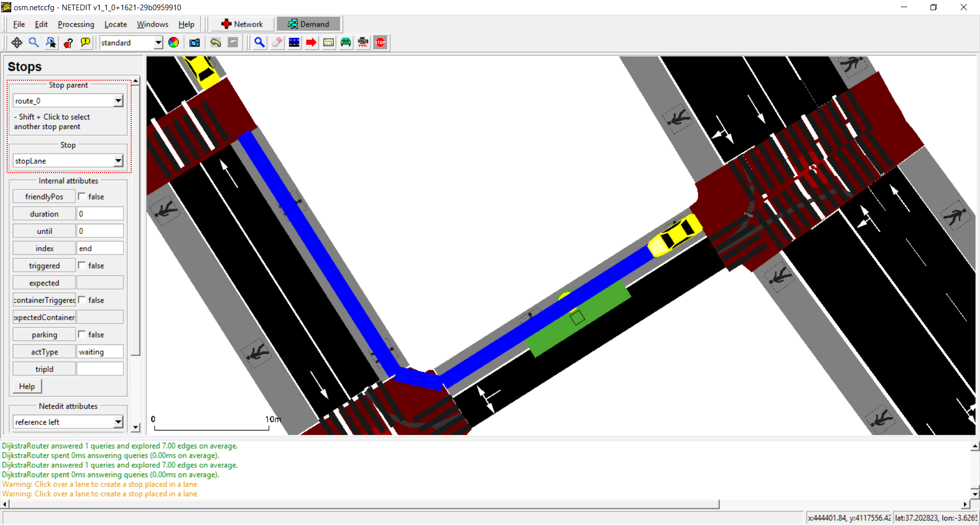The width and height of the screenshot is (980, 526).
Task: Click the recenter view icon
Action: coord(17,43)
